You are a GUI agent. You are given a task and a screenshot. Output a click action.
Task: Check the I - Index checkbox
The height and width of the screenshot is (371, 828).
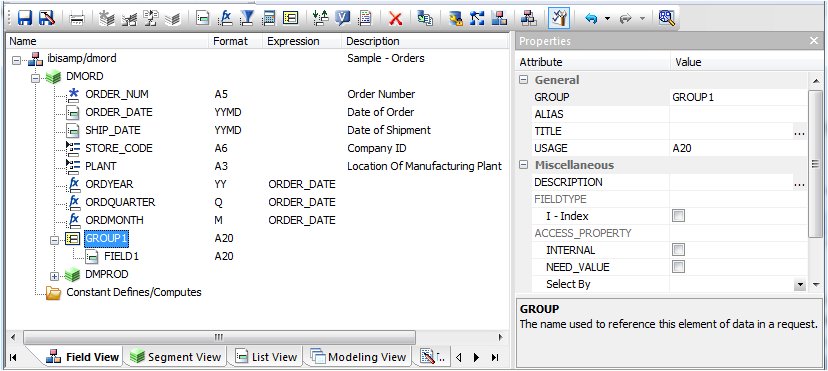click(x=679, y=216)
